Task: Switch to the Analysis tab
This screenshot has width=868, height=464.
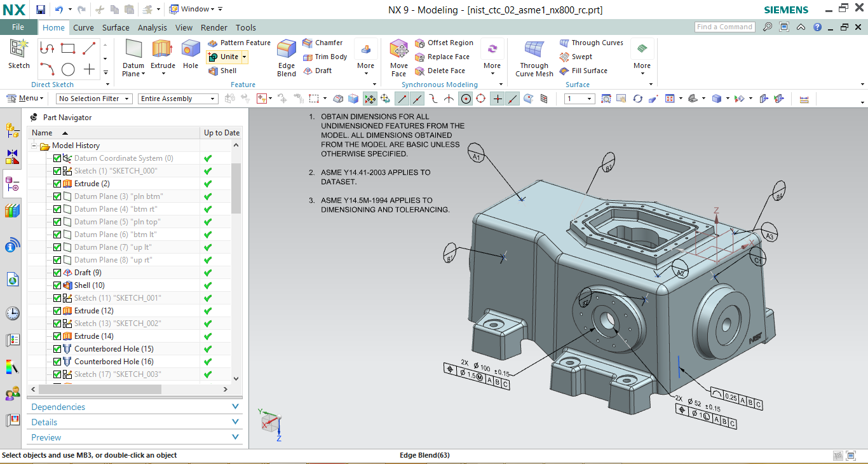Action: tap(153, 27)
